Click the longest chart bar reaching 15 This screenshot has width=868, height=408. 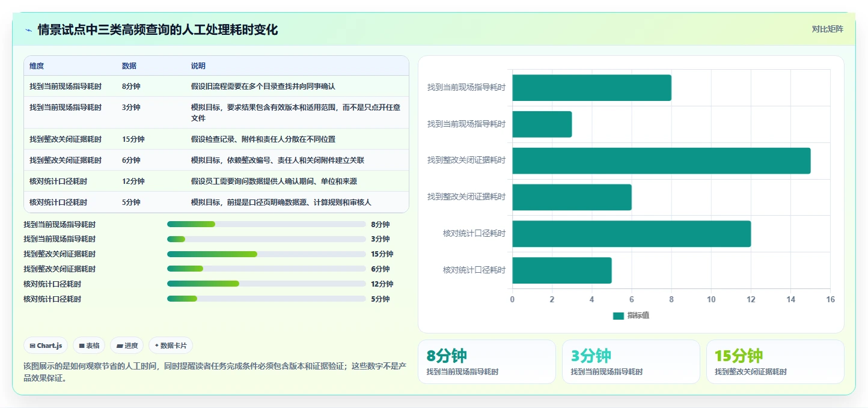click(x=661, y=160)
